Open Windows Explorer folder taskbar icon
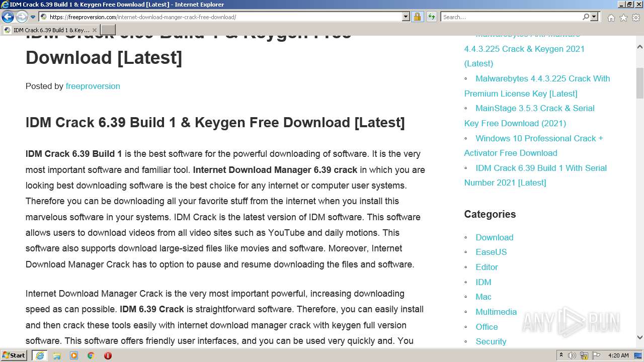Screen dimensions: 644x362 click(x=57, y=355)
